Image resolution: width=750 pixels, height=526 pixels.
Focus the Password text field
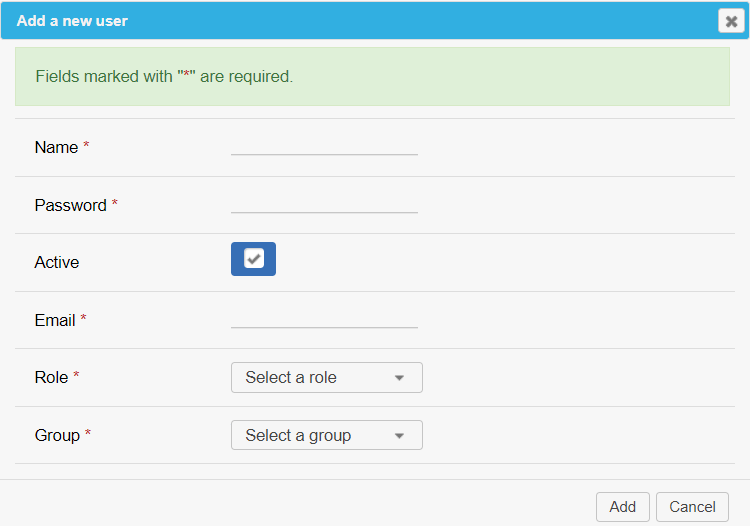pos(324,203)
